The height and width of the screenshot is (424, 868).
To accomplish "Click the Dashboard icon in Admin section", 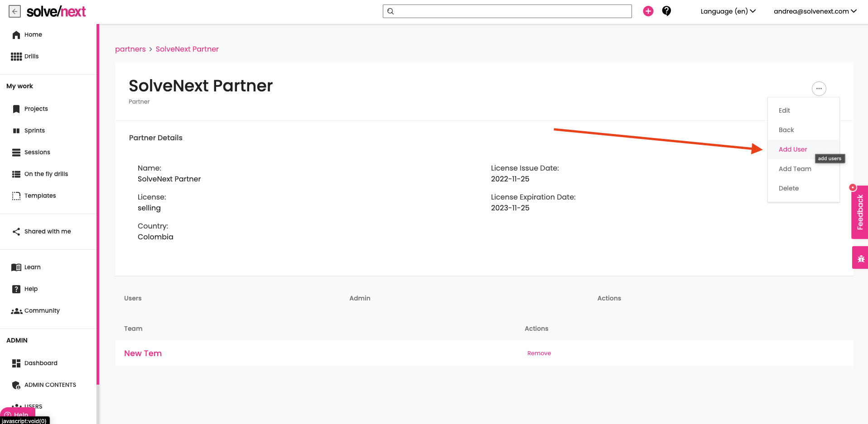I will (x=16, y=363).
